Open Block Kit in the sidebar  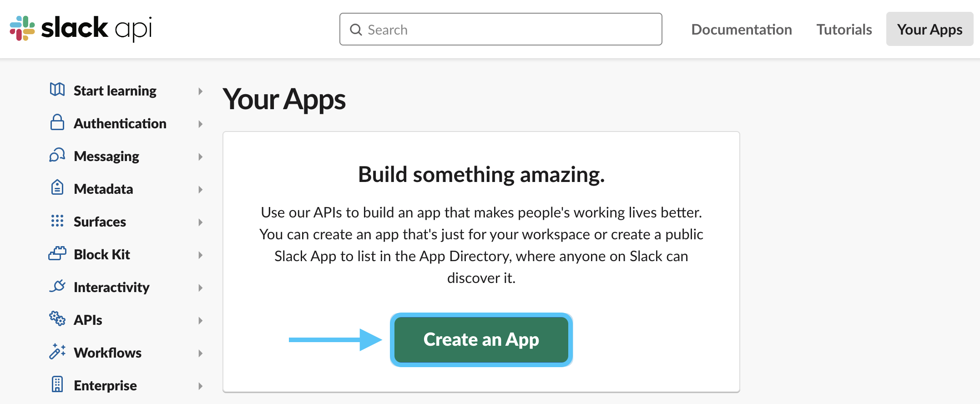(x=102, y=255)
